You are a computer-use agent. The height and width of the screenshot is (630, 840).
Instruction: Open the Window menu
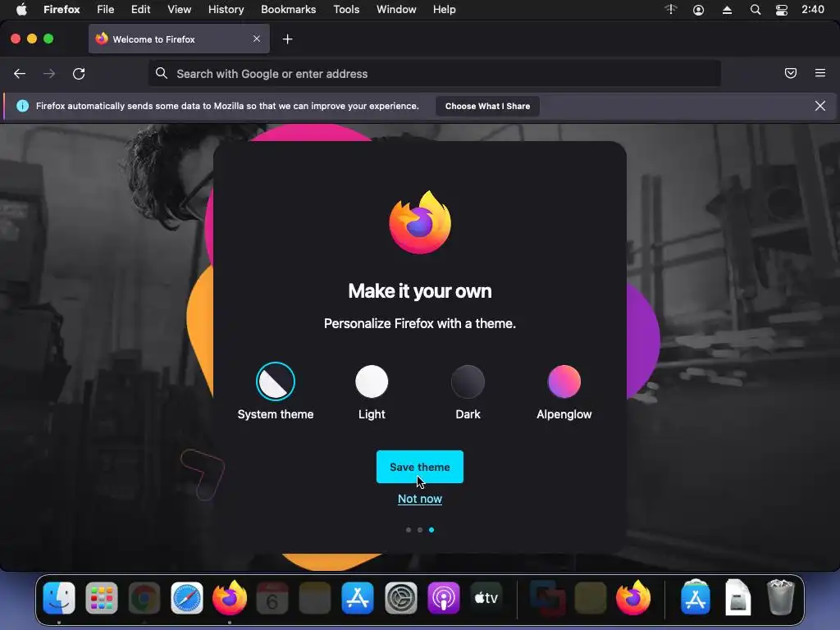396,10
